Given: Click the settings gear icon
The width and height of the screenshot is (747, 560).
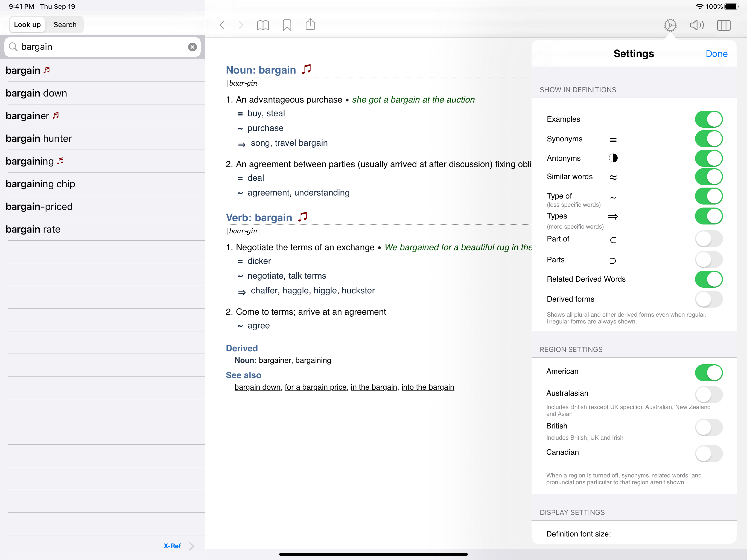Looking at the screenshot, I should pyautogui.click(x=670, y=25).
